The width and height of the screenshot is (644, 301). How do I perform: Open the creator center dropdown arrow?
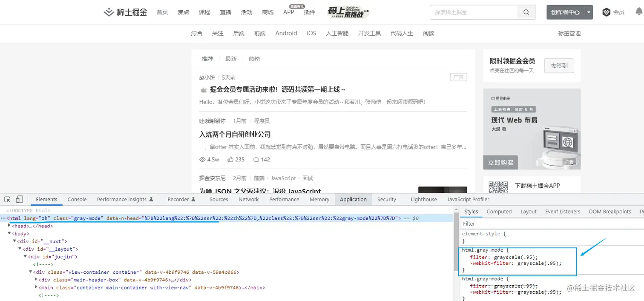(589, 12)
